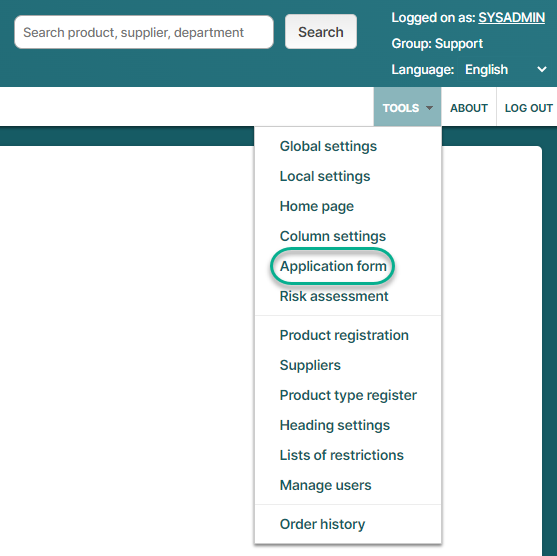Image resolution: width=557 pixels, height=556 pixels.
Task: Select Home page menu entry
Action: point(317,206)
